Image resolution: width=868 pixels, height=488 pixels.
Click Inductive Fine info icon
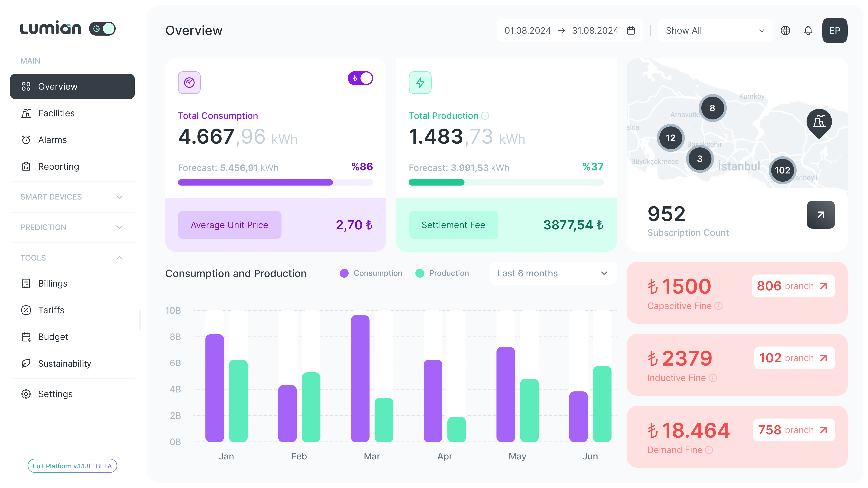pyautogui.click(x=713, y=378)
